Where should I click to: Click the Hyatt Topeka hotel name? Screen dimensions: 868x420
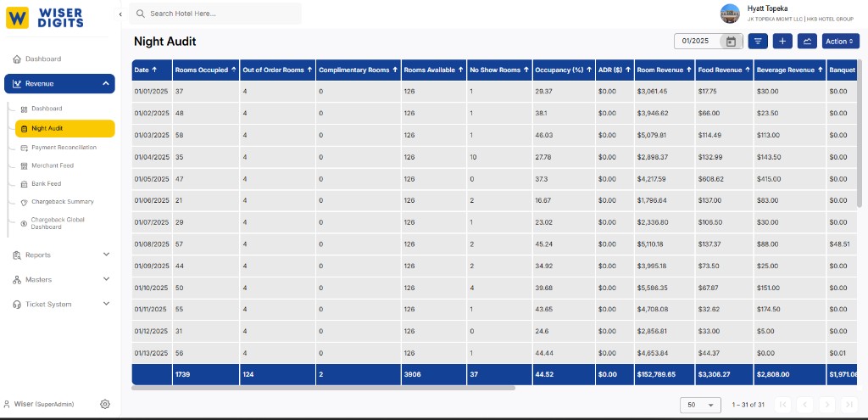(767, 8)
